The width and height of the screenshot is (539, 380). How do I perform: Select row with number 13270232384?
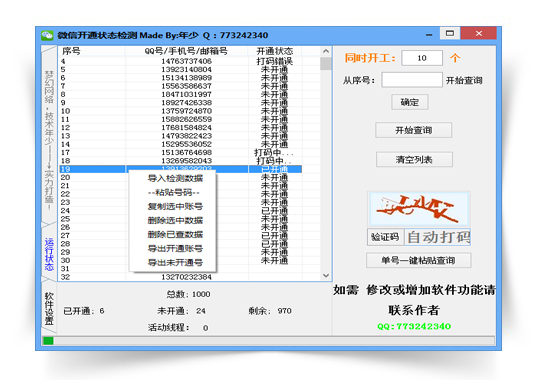(180, 277)
